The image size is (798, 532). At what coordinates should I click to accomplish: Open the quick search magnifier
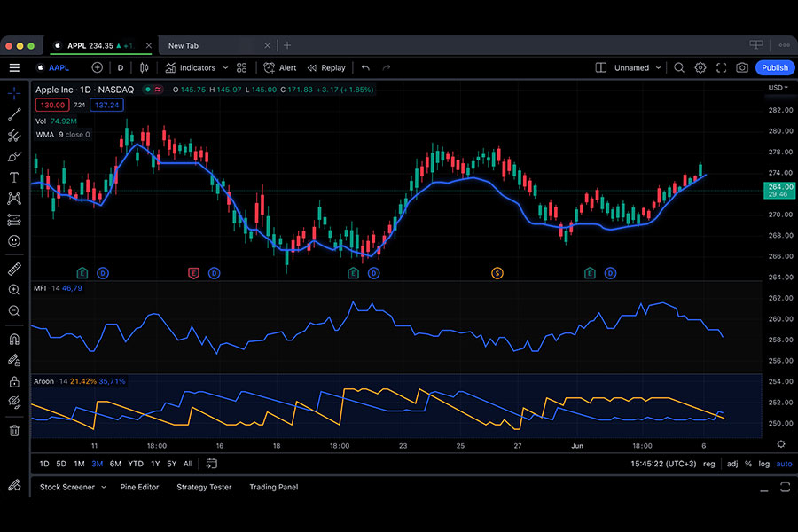(x=679, y=67)
